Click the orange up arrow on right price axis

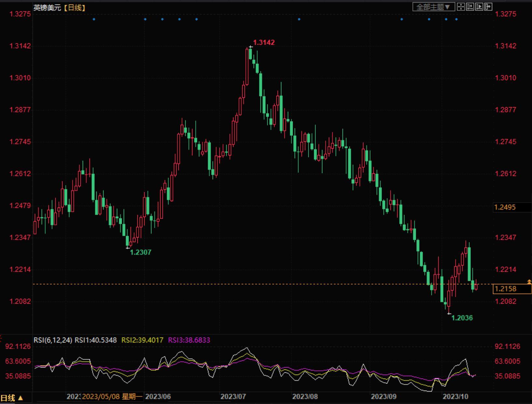tap(529, 281)
